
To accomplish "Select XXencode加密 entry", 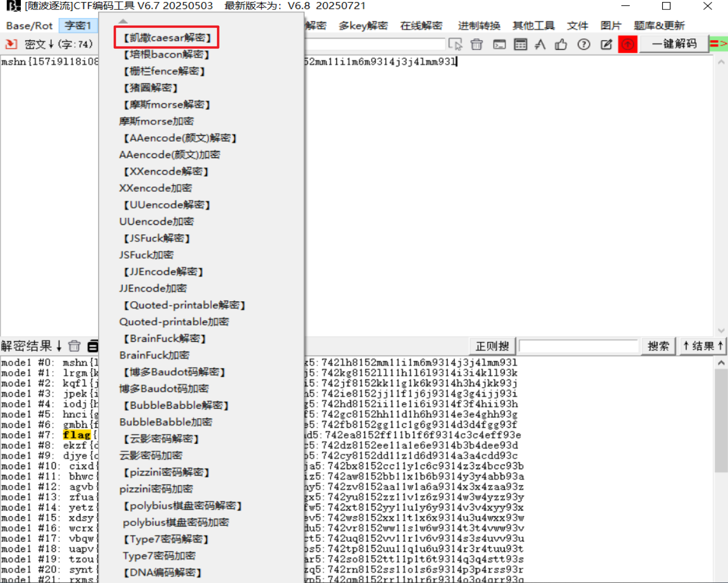I will tap(155, 188).
